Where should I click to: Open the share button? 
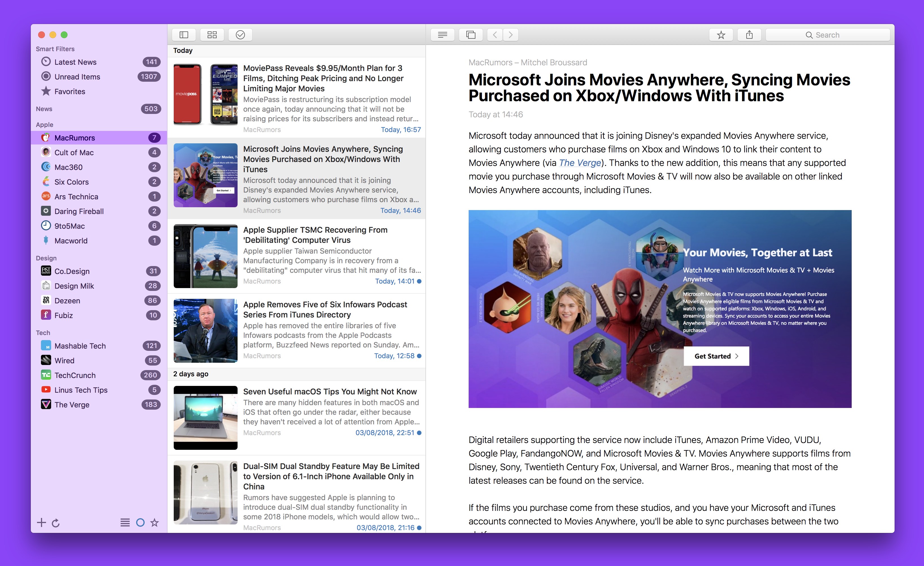point(749,35)
